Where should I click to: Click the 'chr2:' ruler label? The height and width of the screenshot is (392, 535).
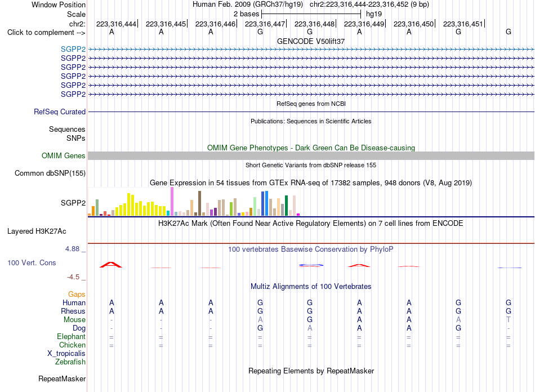coord(77,24)
